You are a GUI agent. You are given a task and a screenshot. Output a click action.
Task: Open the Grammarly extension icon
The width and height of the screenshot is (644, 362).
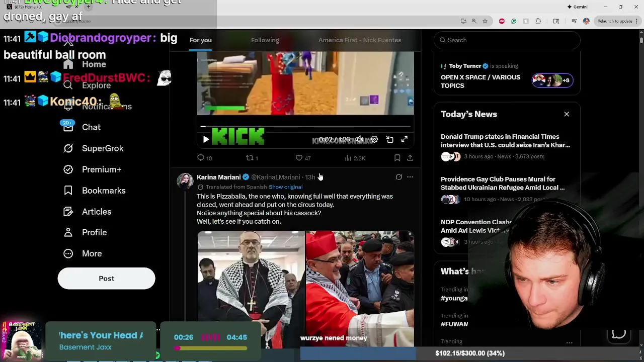pyautogui.click(x=514, y=21)
